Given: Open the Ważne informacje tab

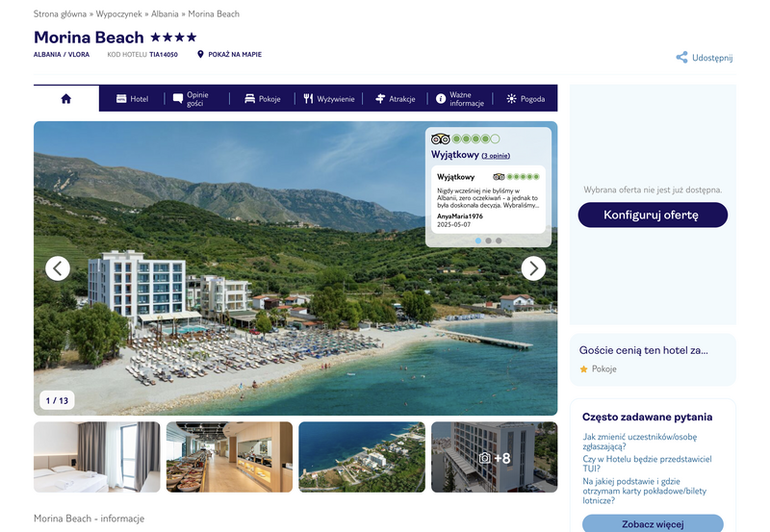Looking at the screenshot, I should pos(460,99).
